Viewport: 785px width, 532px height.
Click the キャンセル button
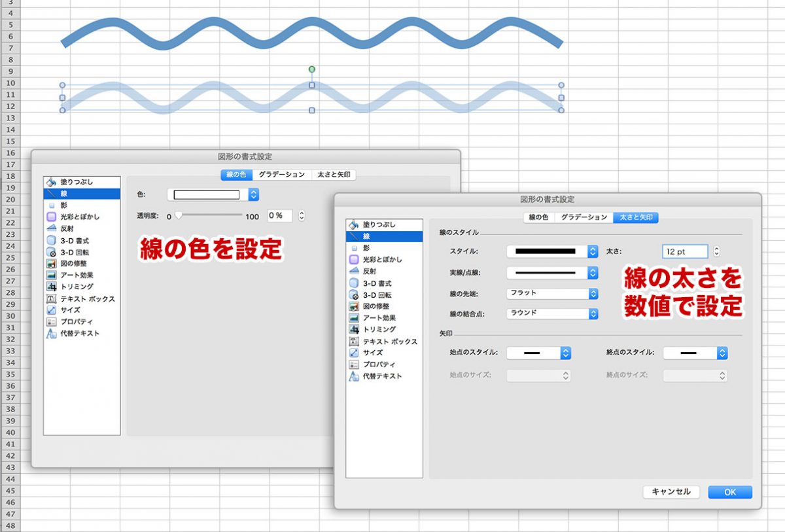pos(671,492)
